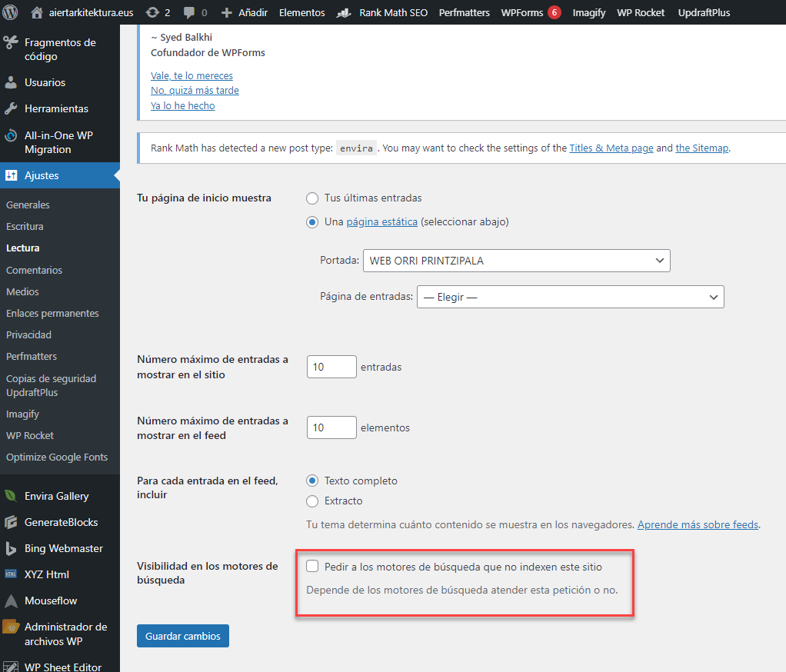786x672 pixels.
Task: Select Una página estática radio button
Action: (312, 222)
